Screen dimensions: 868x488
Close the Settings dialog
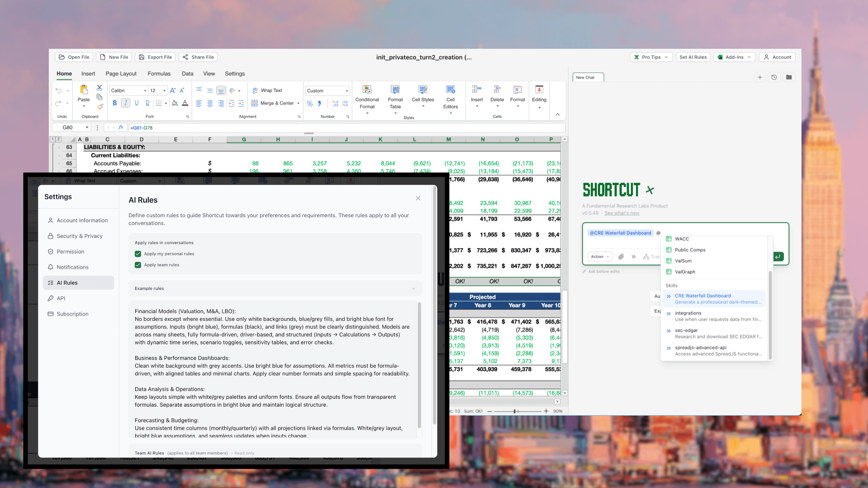(418, 198)
